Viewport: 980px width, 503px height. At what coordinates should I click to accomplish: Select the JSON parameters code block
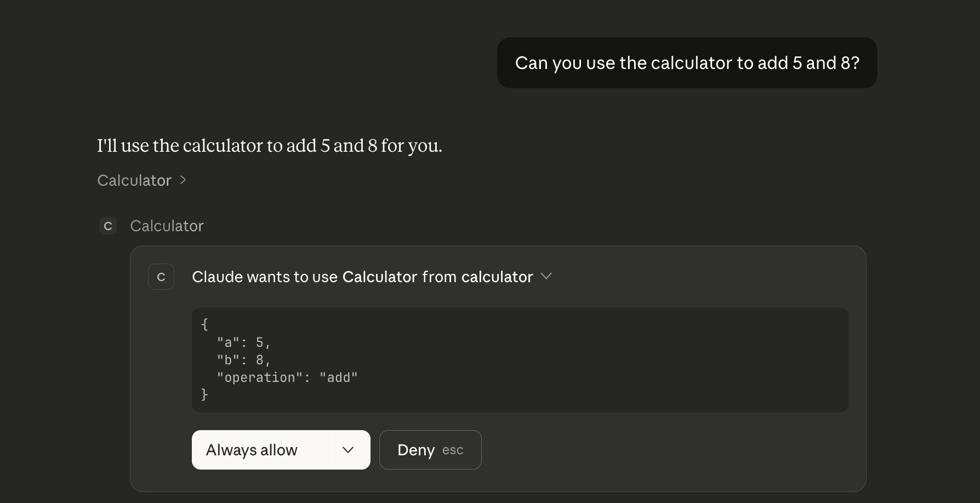(x=519, y=360)
